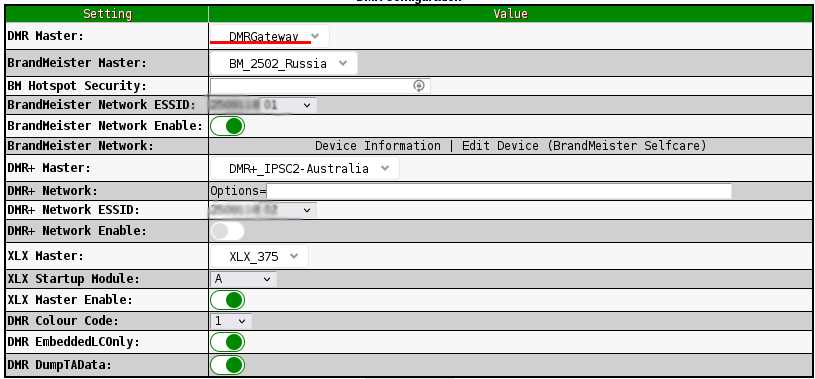815x379 pixels.
Task: Click the BM Hotspot Security password field
Action: click(320, 85)
